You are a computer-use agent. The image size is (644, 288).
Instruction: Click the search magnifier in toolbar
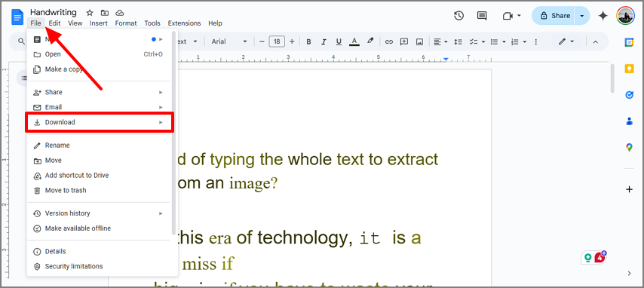[21, 41]
